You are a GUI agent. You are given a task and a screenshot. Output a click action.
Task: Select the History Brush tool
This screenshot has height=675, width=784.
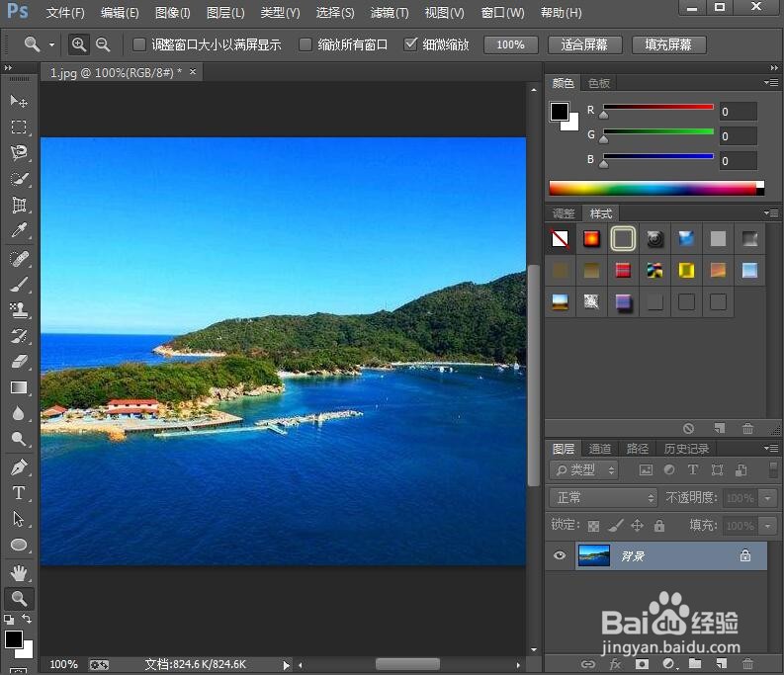(19, 336)
